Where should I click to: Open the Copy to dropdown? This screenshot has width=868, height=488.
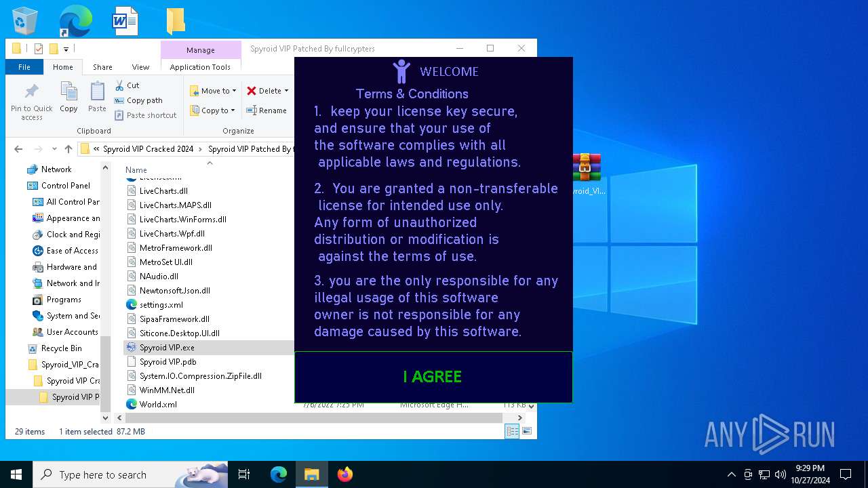click(213, 110)
